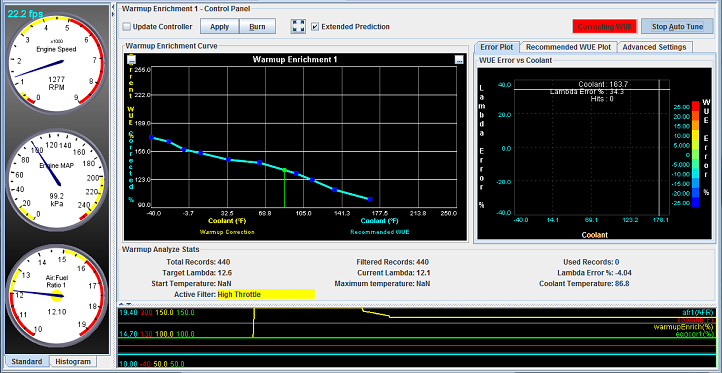Click the small arrows above the log graph
This screenshot has width=722, height=373.
pos(125,304)
